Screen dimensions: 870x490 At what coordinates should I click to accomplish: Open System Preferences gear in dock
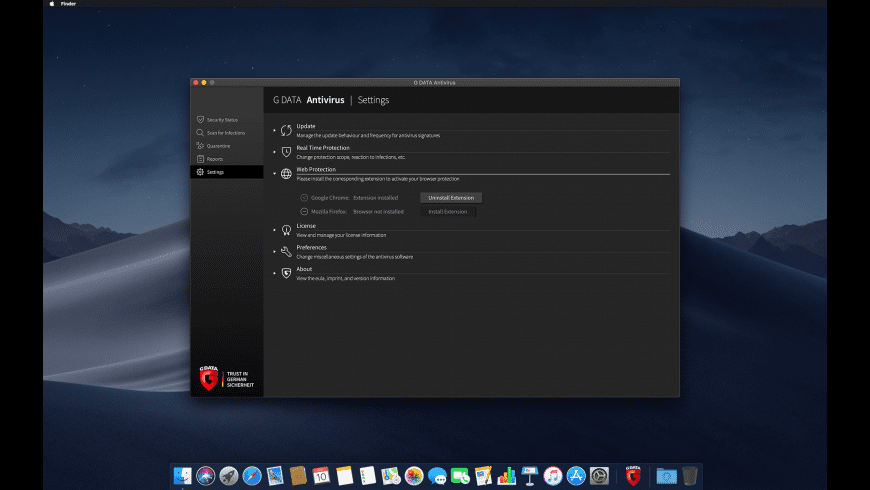pyautogui.click(x=599, y=476)
